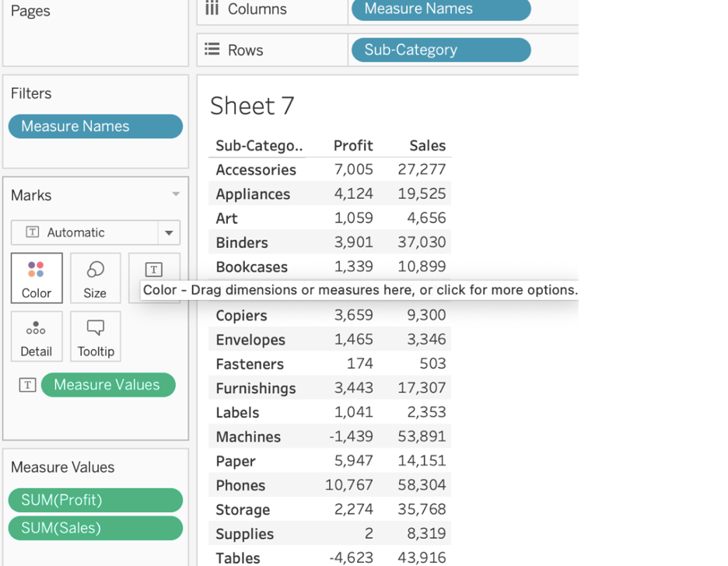The height and width of the screenshot is (566, 728).
Task: Click the Filters shelf label
Action: (31, 93)
